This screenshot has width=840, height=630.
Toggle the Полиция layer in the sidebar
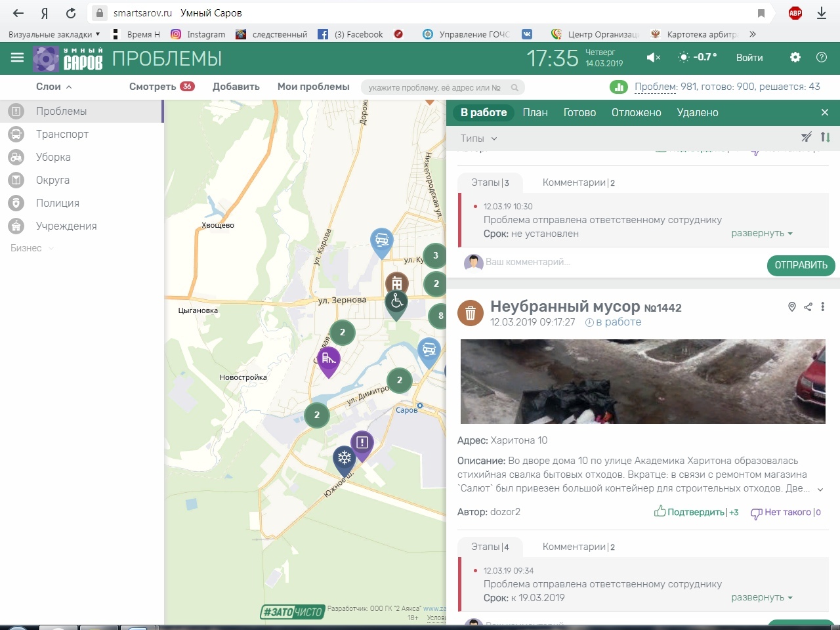58,203
